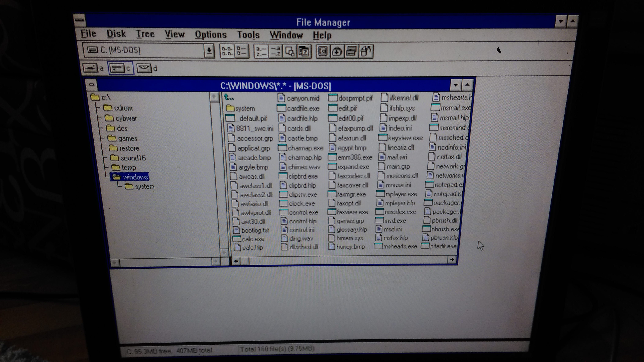Select canyon.mid file
Viewport: 644px width, 362px height.
299,98
